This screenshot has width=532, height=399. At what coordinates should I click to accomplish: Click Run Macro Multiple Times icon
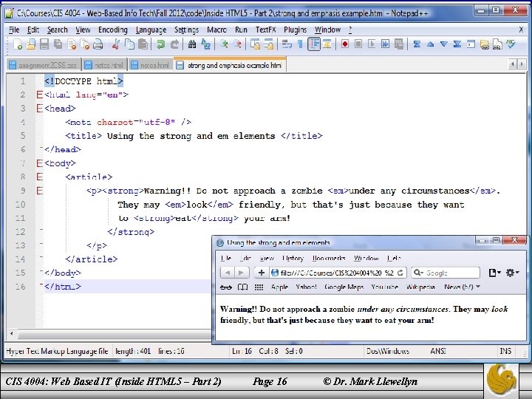coord(385,44)
